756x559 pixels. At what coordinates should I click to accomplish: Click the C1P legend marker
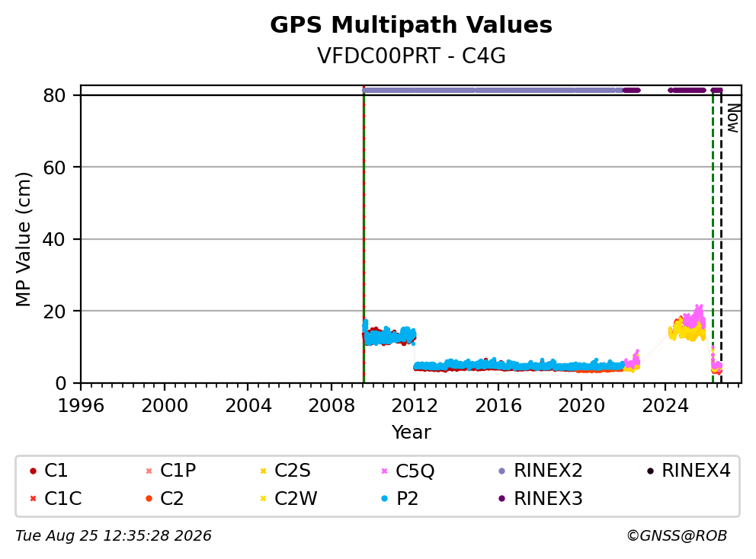[x=149, y=471]
